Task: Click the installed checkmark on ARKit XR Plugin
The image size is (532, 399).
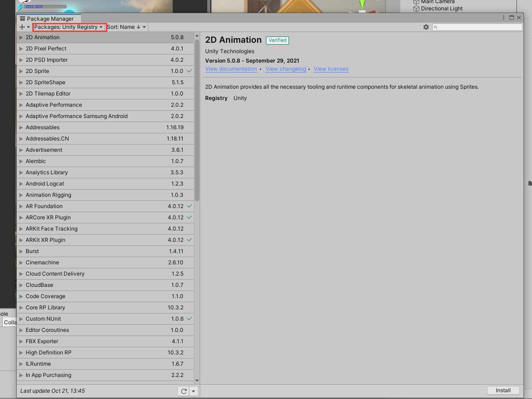Action: [189, 240]
